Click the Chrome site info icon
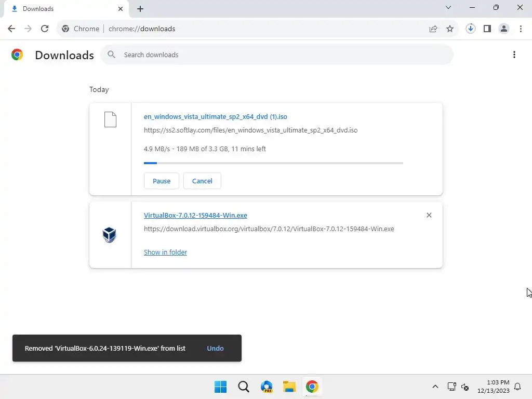 click(65, 29)
